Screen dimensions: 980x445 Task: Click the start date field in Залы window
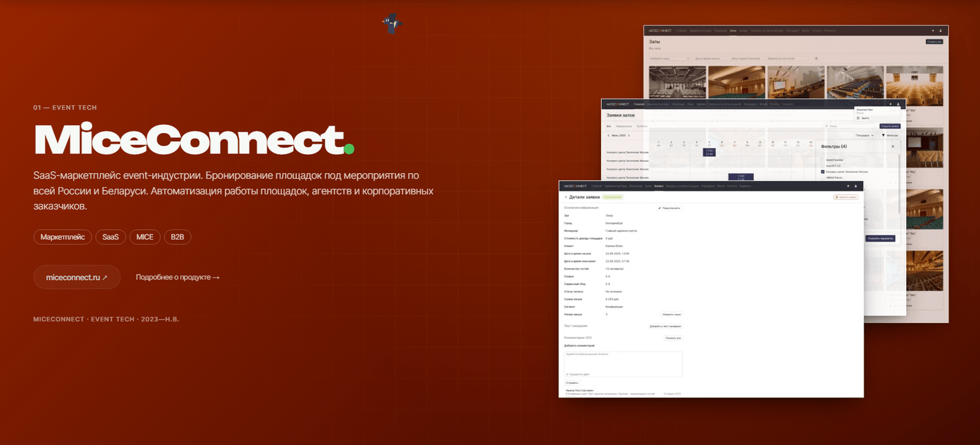[x=710, y=58]
